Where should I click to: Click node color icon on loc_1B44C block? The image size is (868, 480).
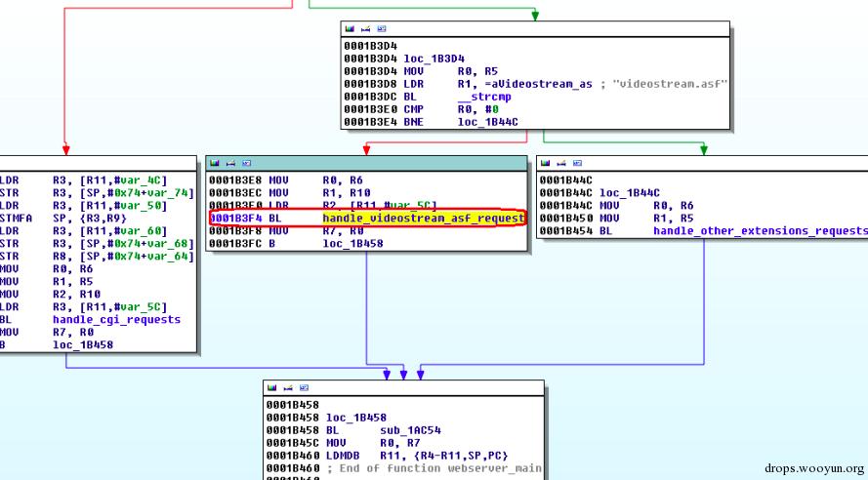545,163
